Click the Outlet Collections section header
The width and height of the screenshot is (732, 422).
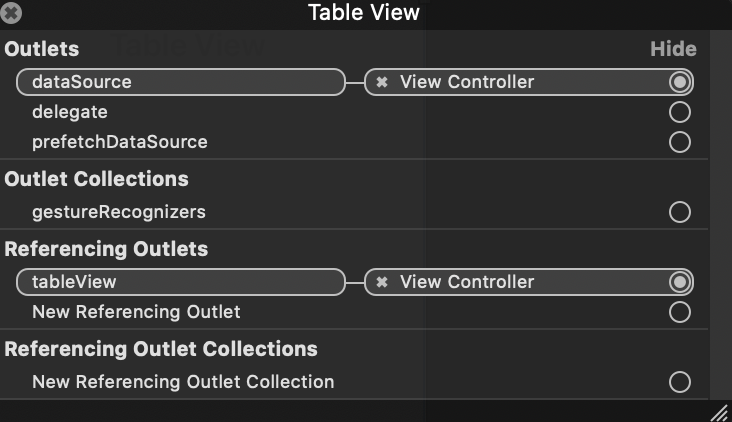point(97,179)
